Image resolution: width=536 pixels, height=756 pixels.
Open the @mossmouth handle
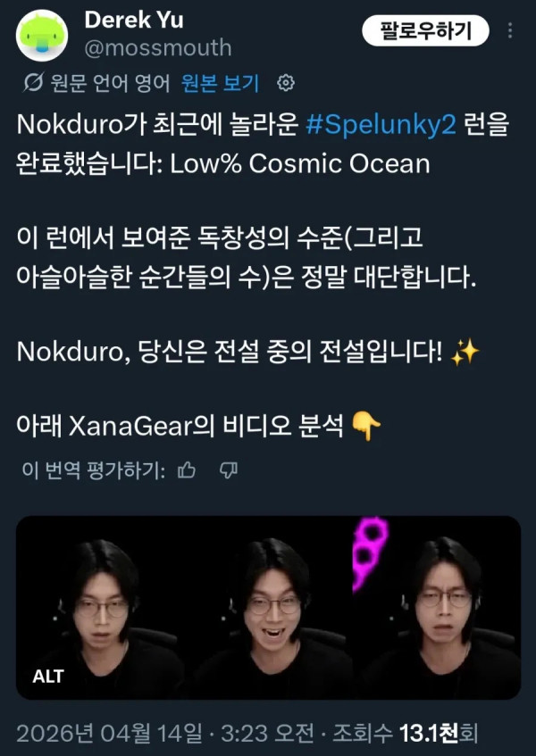pyautogui.click(x=158, y=48)
